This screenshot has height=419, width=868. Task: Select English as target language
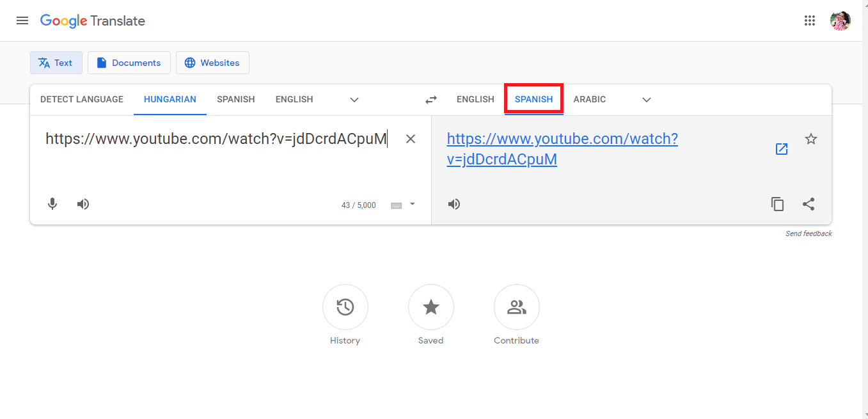(475, 100)
